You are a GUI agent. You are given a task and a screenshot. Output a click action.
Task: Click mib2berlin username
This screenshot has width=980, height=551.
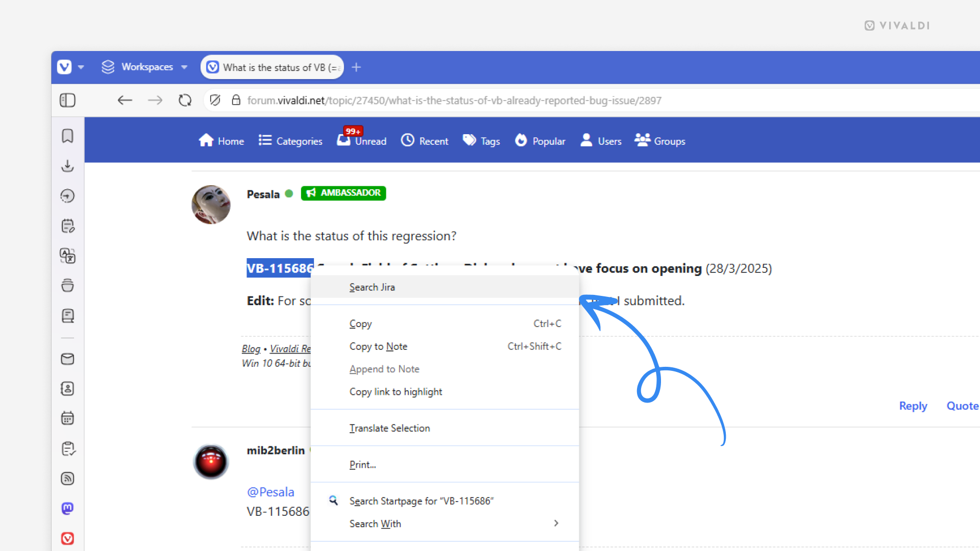276,450
